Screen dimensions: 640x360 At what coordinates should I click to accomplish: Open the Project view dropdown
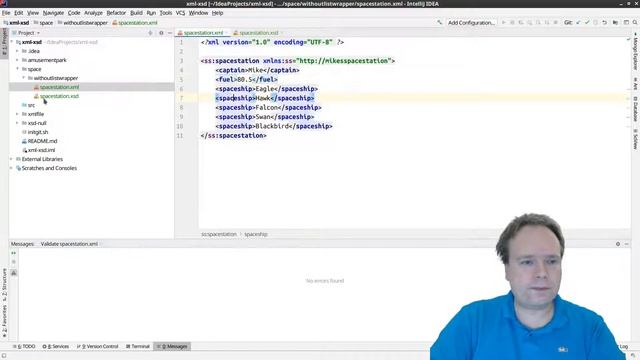tap(27, 33)
